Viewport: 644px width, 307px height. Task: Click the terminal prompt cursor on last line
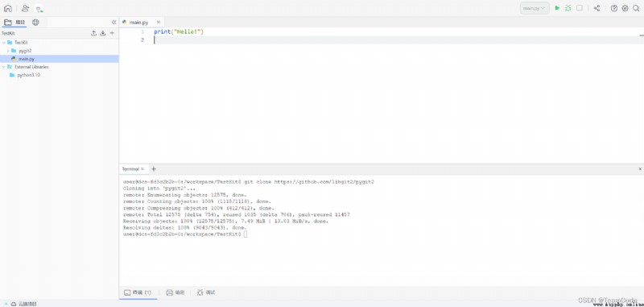click(246, 234)
